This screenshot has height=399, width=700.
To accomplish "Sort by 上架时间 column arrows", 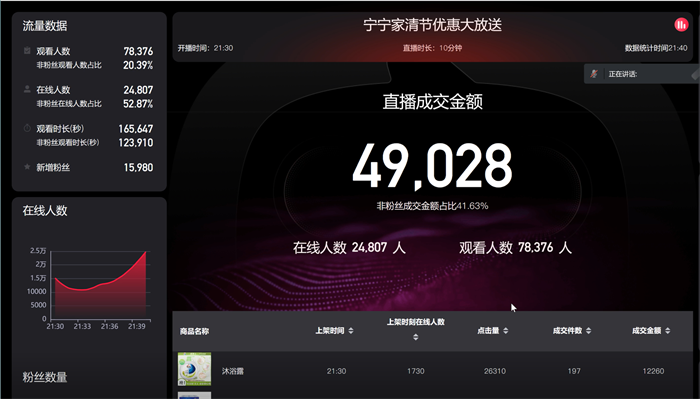I will 351,331.
